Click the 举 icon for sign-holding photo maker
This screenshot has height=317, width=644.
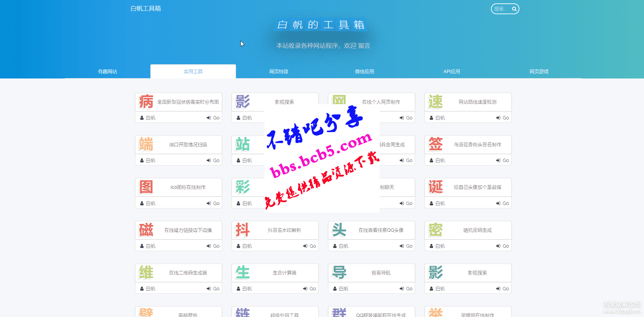click(x=435, y=312)
